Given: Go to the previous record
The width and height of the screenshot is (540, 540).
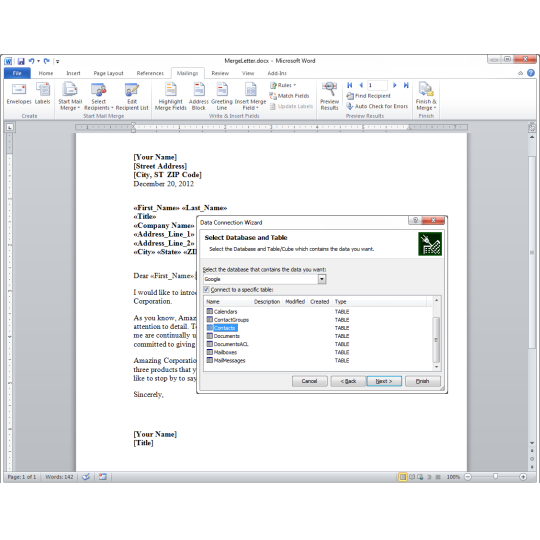Looking at the screenshot, I should click(361, 85).
